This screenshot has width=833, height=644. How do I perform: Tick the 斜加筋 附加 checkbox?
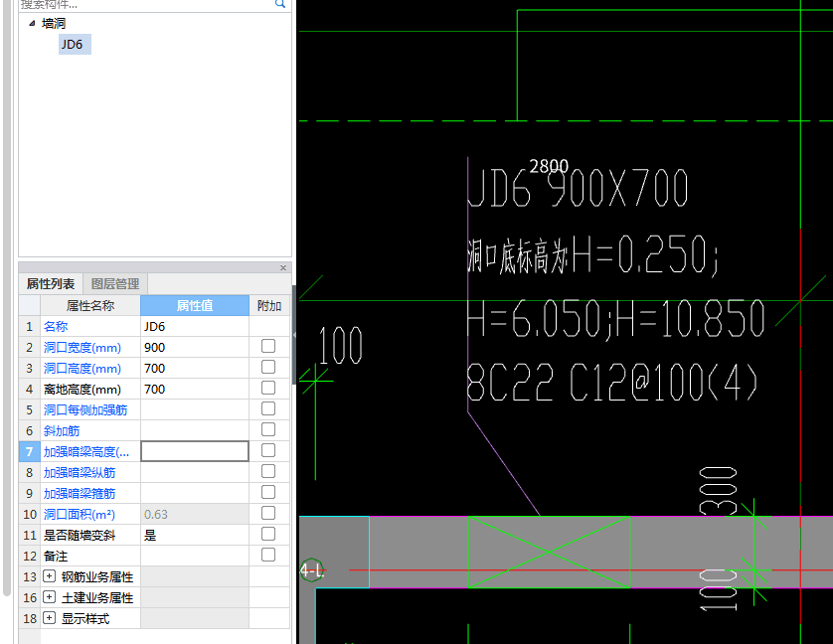point(268,429)
